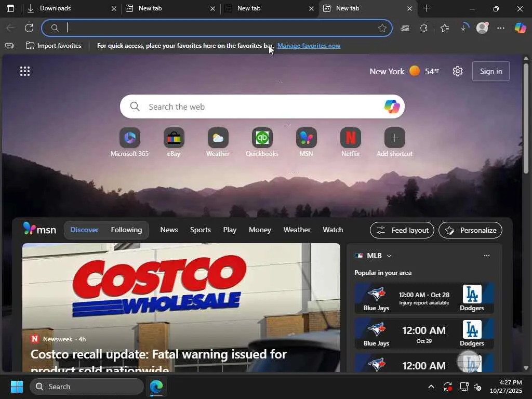
Task: Click the sync status tray icon
Action: coord(447,387)
